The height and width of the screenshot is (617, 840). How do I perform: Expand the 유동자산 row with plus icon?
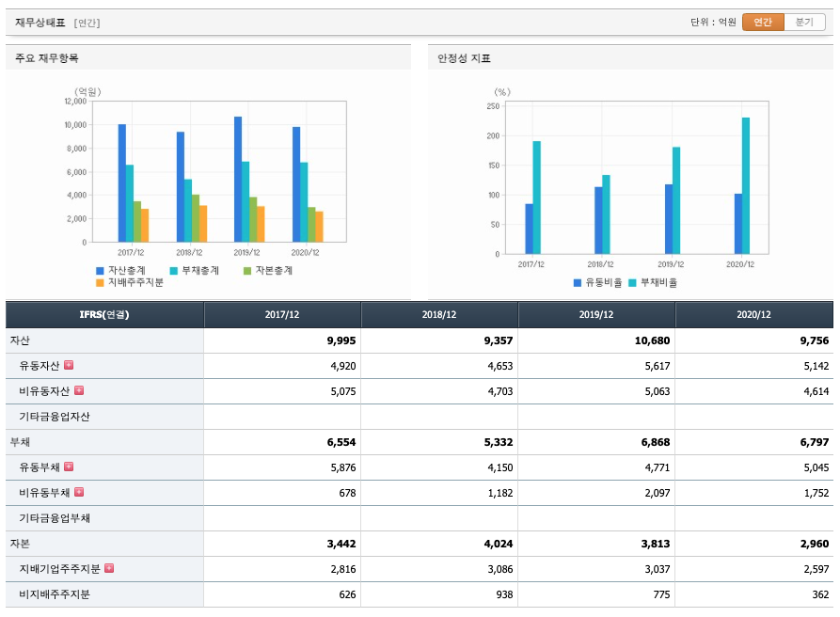[69, 365]
